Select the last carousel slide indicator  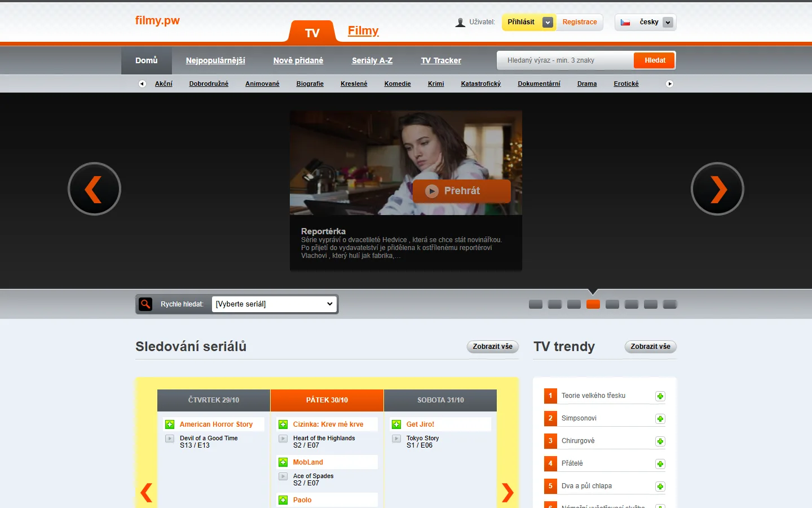pyautogui.click(x=670, y=305)
